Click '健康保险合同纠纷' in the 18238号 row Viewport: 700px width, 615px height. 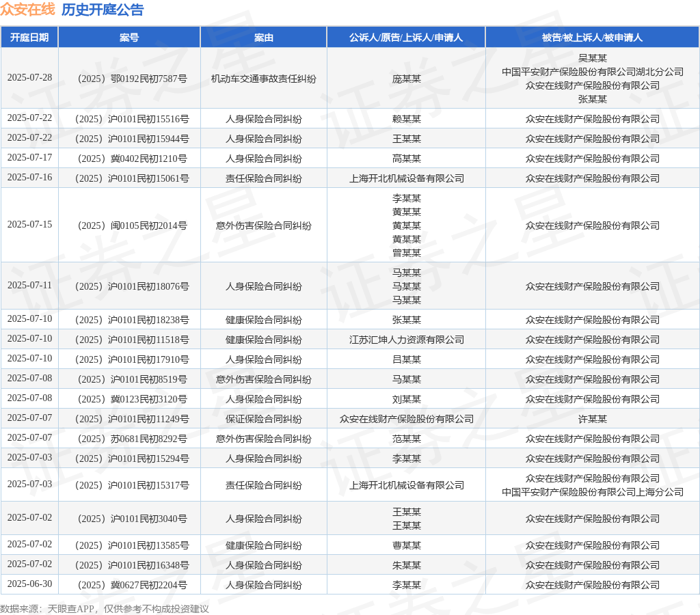coord(263,320)
